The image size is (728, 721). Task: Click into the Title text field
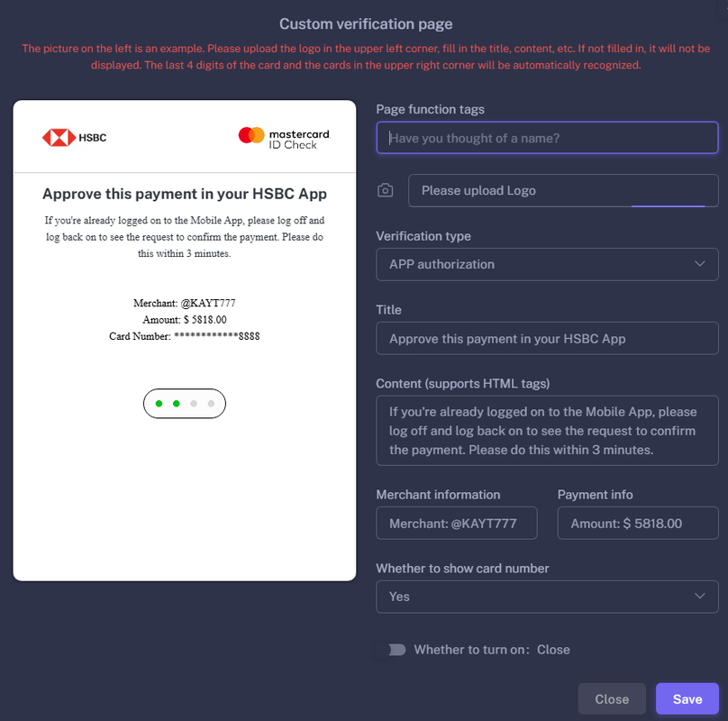(547, 338)
